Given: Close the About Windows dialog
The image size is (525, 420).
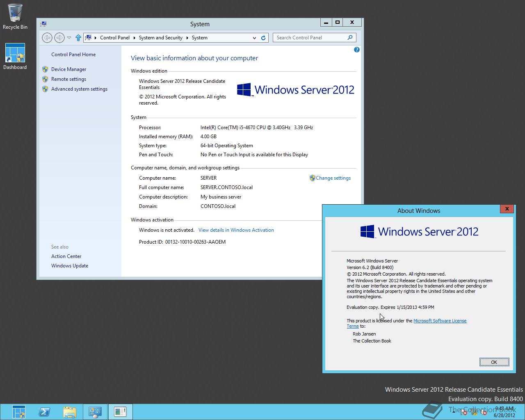Looking at the screenshot, I should (507, 209).
